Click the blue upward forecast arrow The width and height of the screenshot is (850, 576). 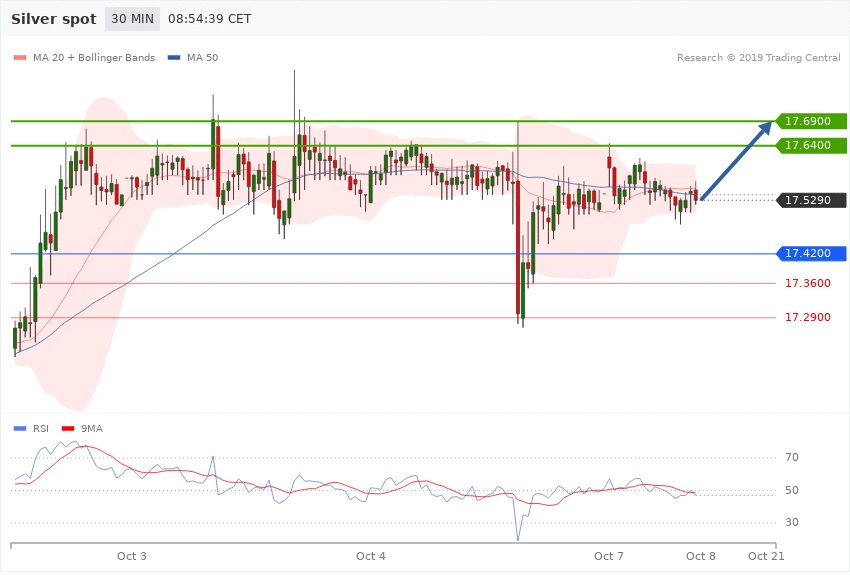(737, 160)
